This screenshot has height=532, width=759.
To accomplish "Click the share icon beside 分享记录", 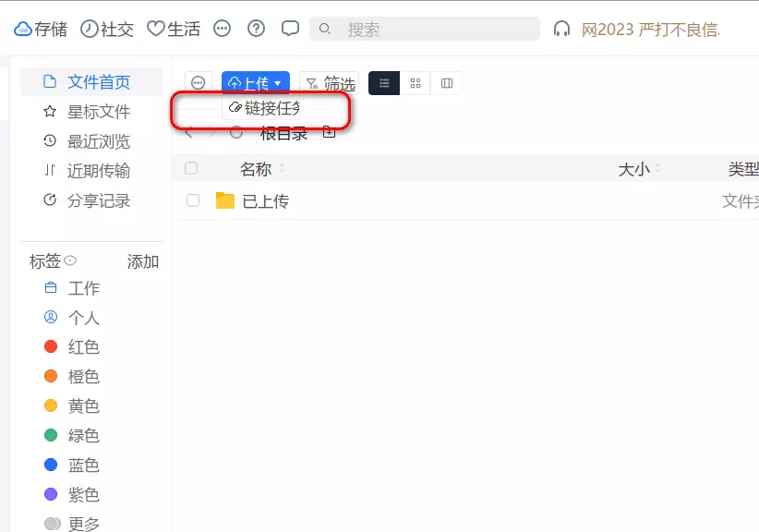I will point(50,199).
